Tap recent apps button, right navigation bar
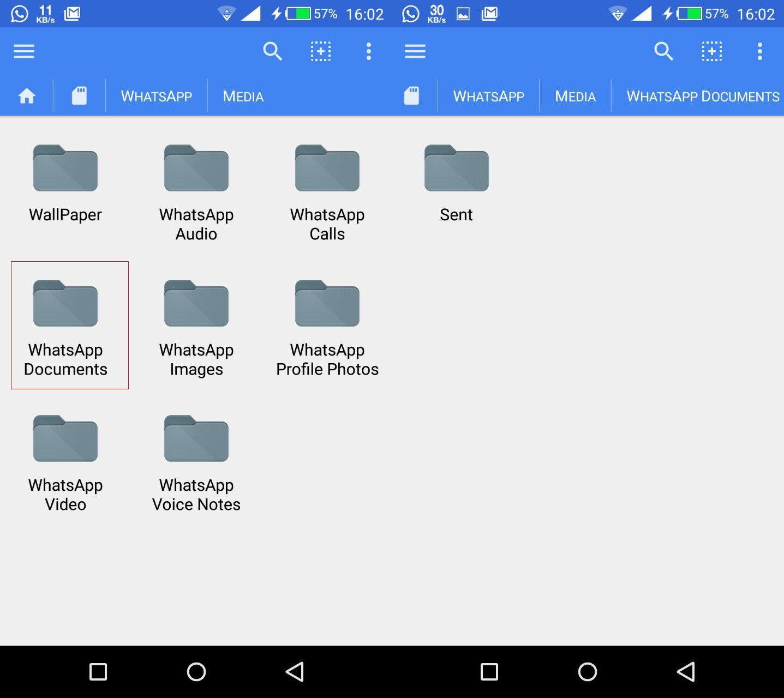The width and height of the screenshot is (784, 698). point(489,672)
